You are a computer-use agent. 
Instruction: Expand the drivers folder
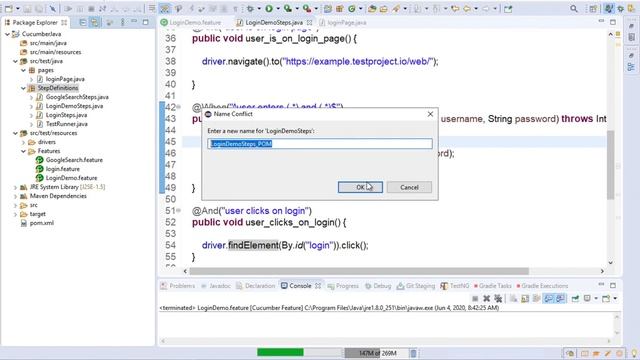coord(23,142)
